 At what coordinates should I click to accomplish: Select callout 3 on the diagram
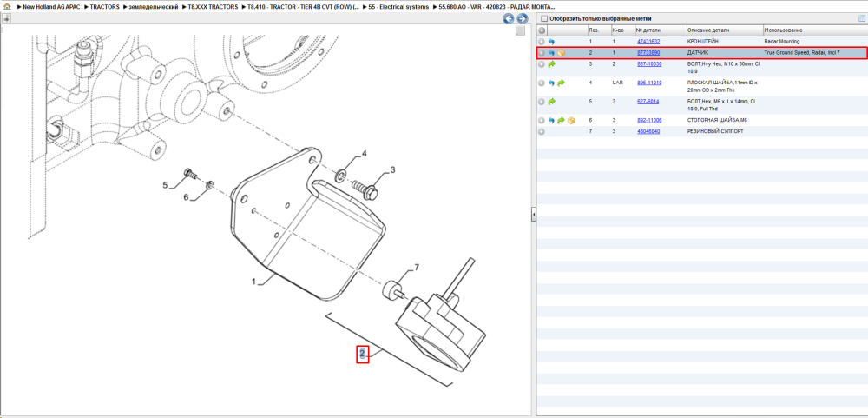[x=392, y=169]
